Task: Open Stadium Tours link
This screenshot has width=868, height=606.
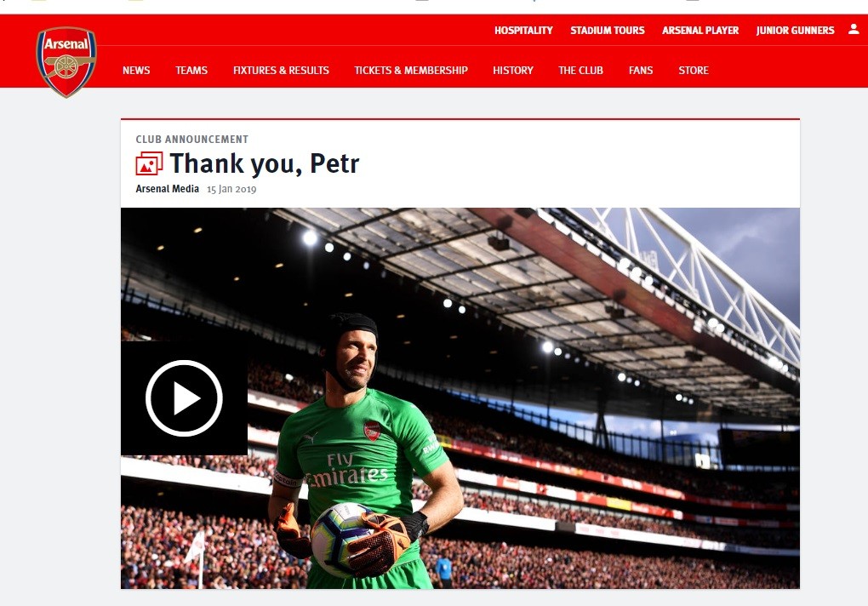Action: [x=608, y=31]
